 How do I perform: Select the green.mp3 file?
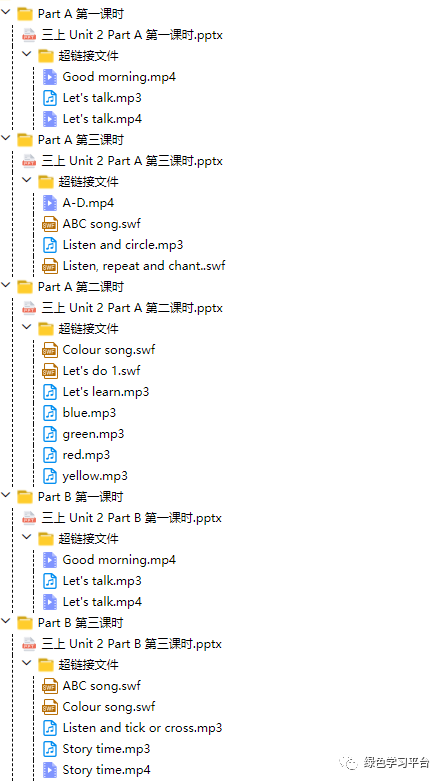(93, 434)
